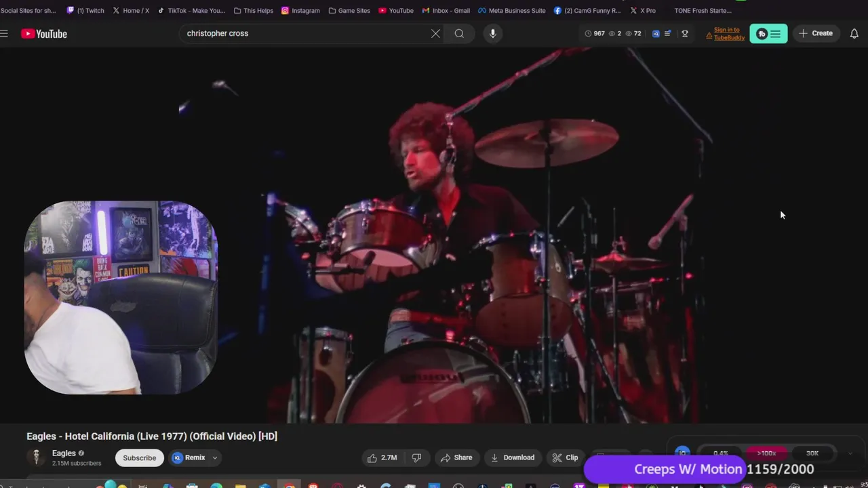Image resolution: width=868 pixels, height=488 pixels.
Task: Click the vidIQ trophy icon
Action: coord(685,33)
